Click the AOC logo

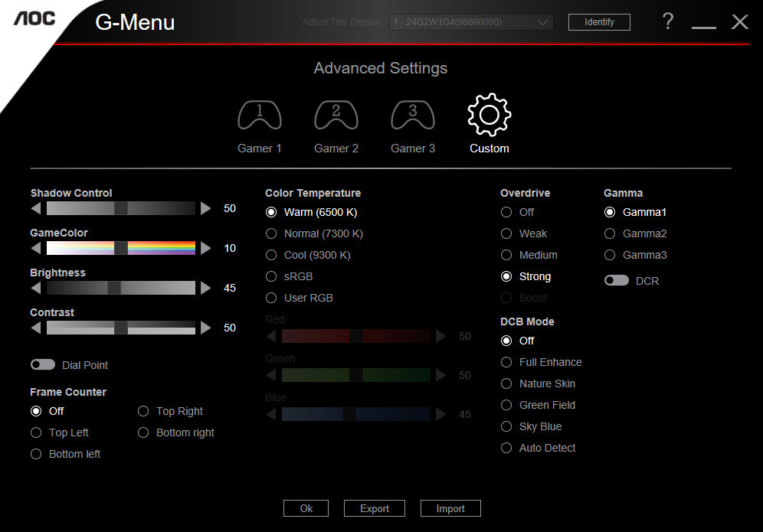(34, 19)
